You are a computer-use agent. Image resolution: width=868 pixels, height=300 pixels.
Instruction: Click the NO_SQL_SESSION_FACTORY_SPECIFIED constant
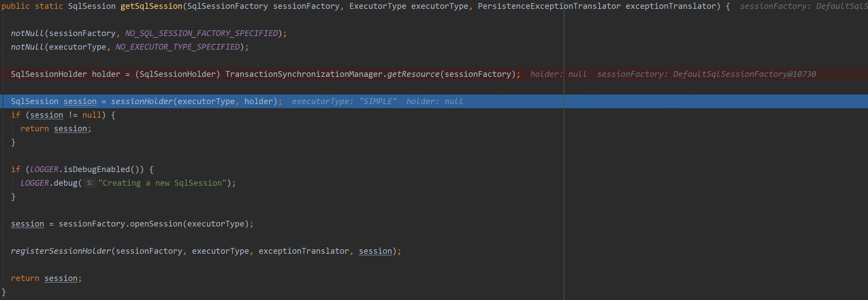202,33
